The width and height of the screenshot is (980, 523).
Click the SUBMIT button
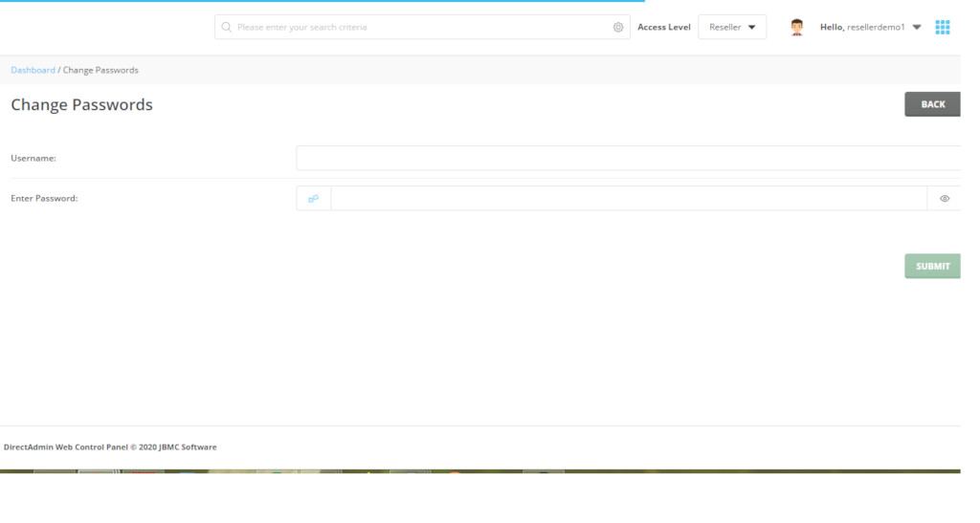932,266
